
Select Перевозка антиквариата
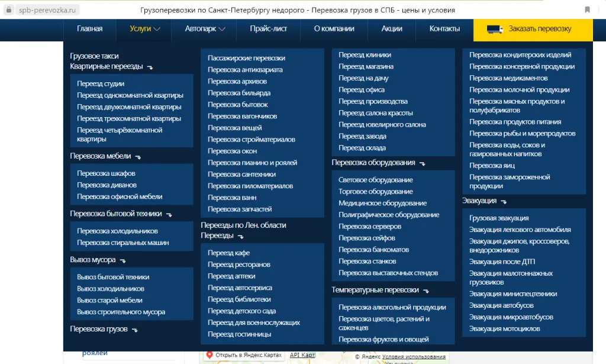pos(245,70)
